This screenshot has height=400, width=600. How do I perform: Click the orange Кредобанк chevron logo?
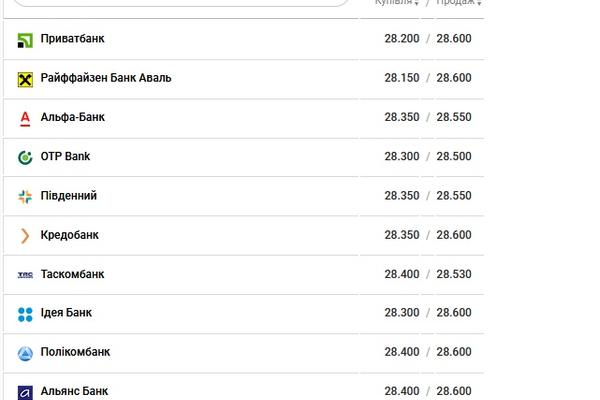[x=25, y=236]
